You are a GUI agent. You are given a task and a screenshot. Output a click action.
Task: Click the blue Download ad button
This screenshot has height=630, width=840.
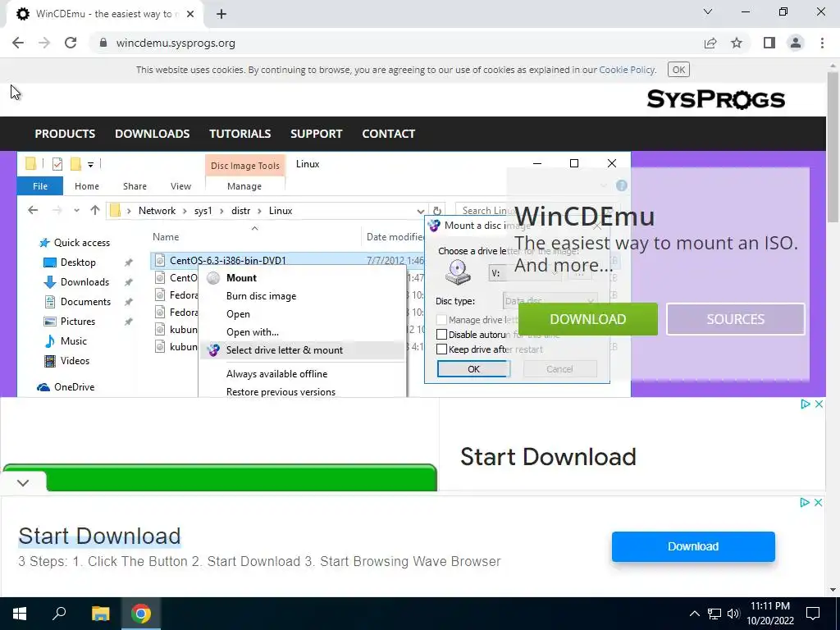coord(693,546)
